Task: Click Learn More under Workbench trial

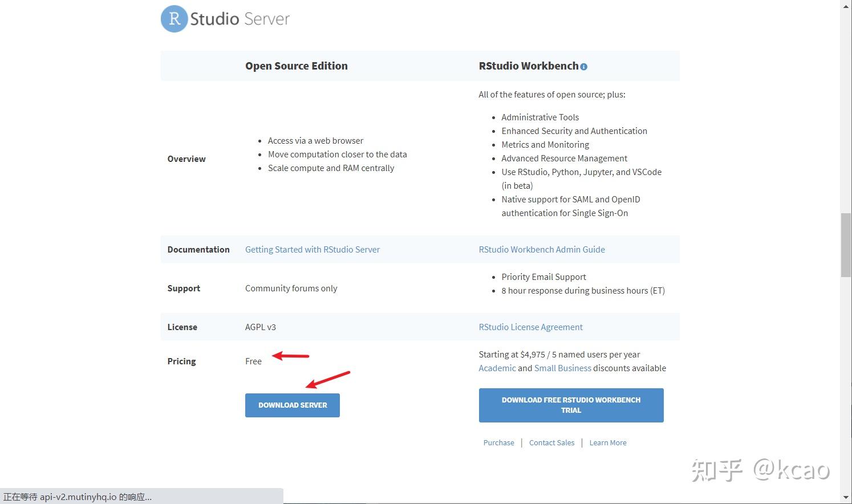Action: click(x=607, y=442)
